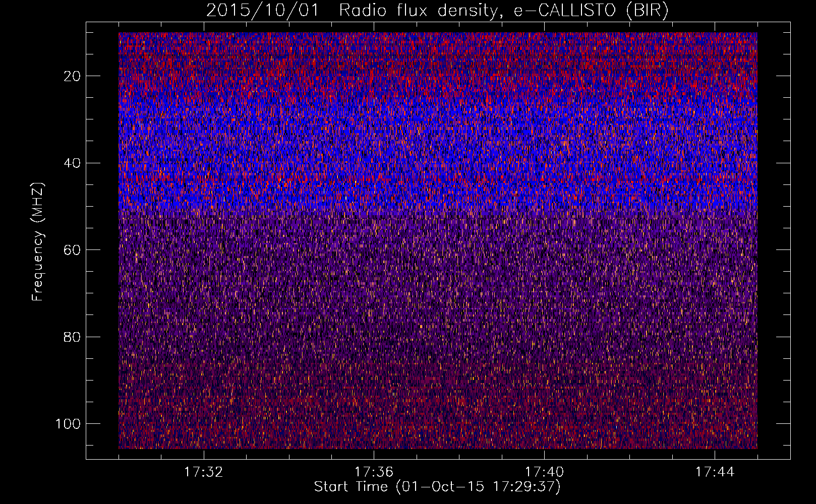This screenshot has height=504, width=816.
Task: Click the 20 frequency tick label
Action: point(73,76)
